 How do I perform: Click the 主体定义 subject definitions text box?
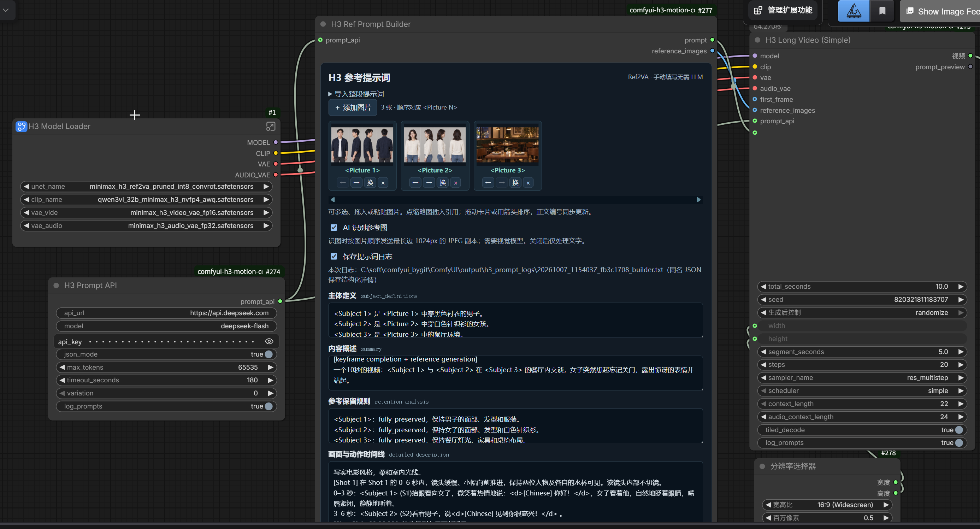tap(515, 320)
